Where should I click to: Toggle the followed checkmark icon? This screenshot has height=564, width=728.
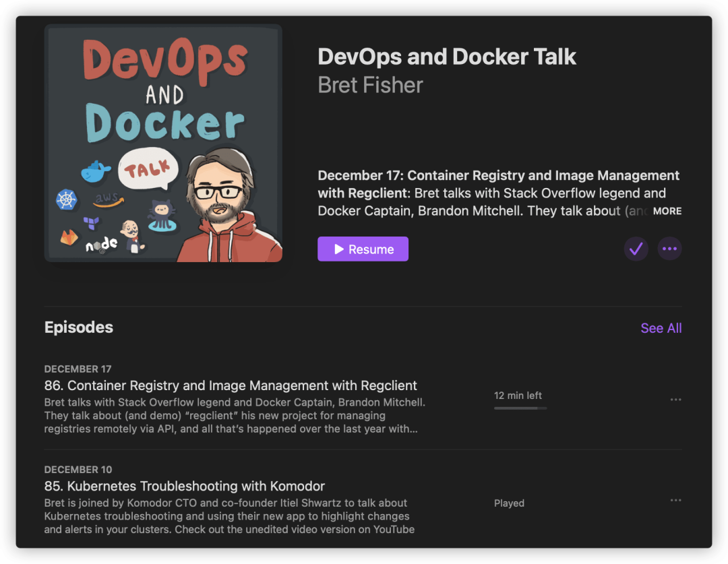pyautogui.click(x=636, y=249)
